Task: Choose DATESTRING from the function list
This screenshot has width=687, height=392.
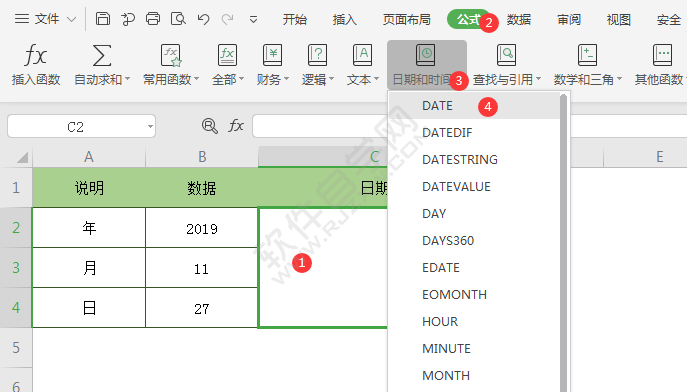Action: pos(474,159)
